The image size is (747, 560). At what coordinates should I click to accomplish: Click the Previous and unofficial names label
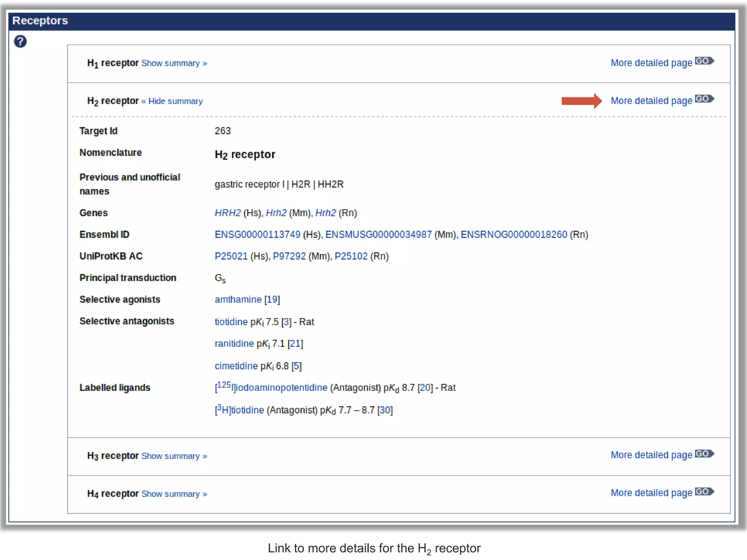click(x=130, y=184)
